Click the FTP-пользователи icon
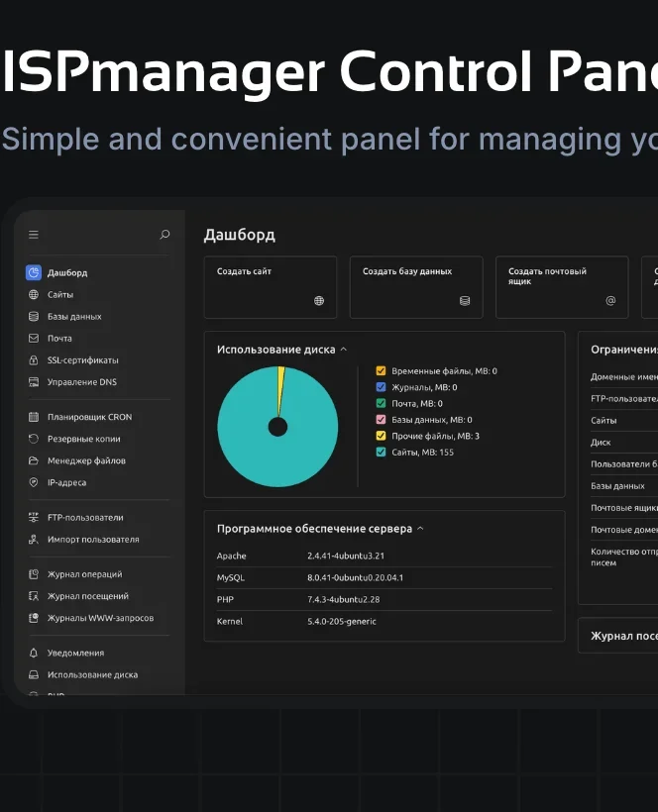The image size is (658, 812). point(34,517)
